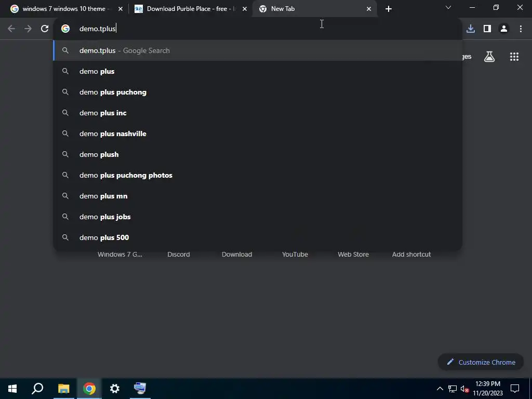Choose 'demo plus 500' suggestion
This screenshot has height=399, width=532.
258,237
